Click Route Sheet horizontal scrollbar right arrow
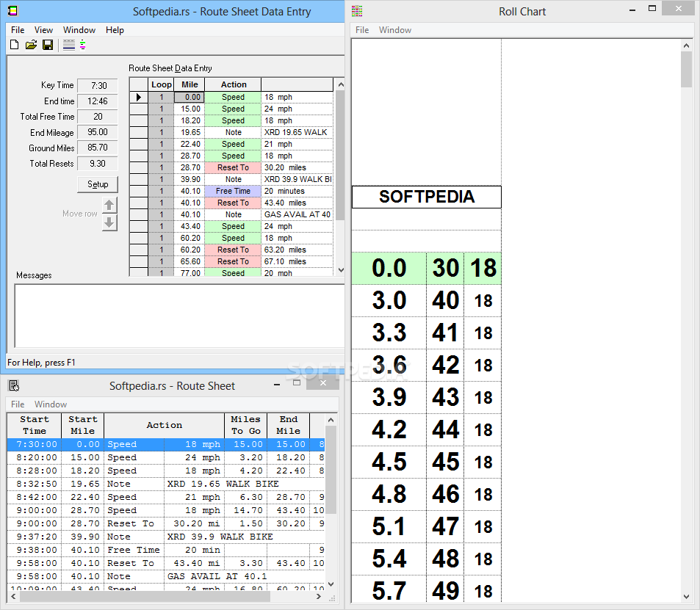Viewport: 700px width, 610px height. (318, 596)
